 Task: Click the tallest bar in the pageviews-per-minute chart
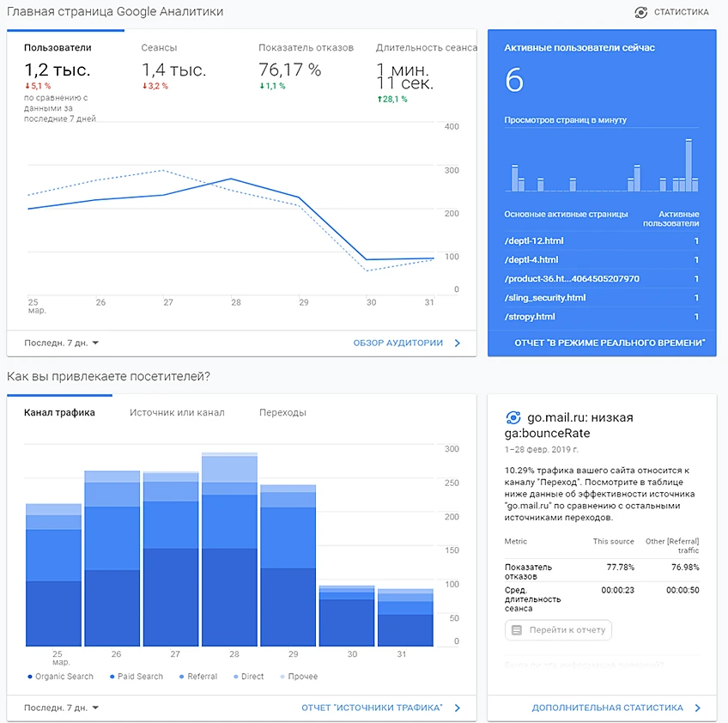click(689, 166)
